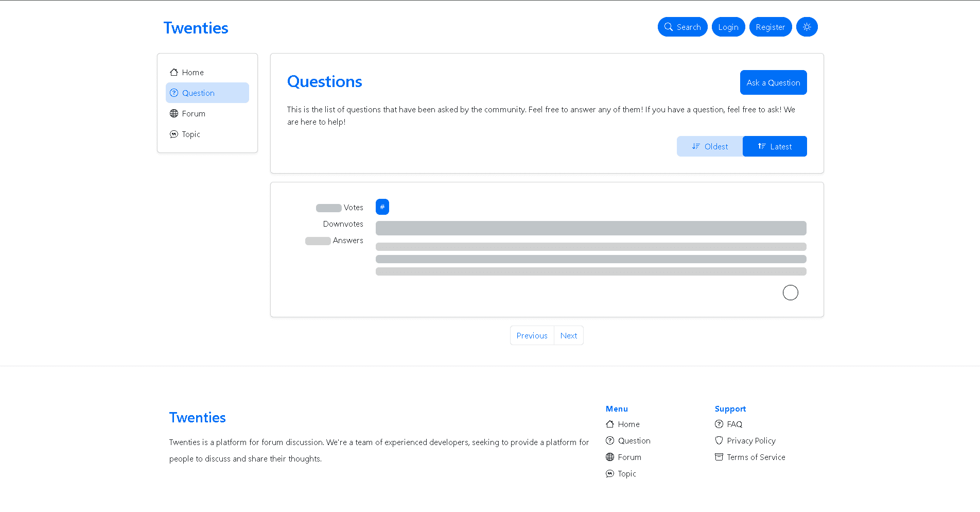The image size is (980, 512).
Task: Go to Home in sidebar
Action: 192,72
